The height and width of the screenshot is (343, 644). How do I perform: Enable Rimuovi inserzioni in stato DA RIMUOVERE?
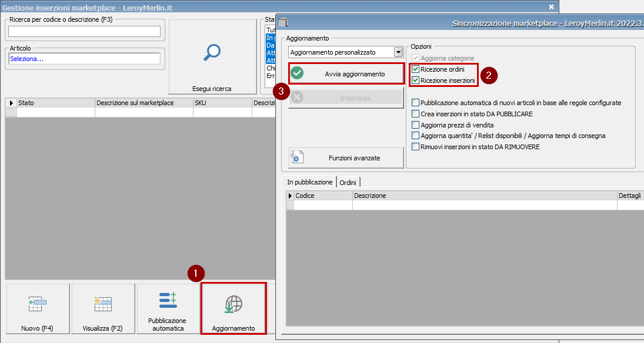(416, 146)
